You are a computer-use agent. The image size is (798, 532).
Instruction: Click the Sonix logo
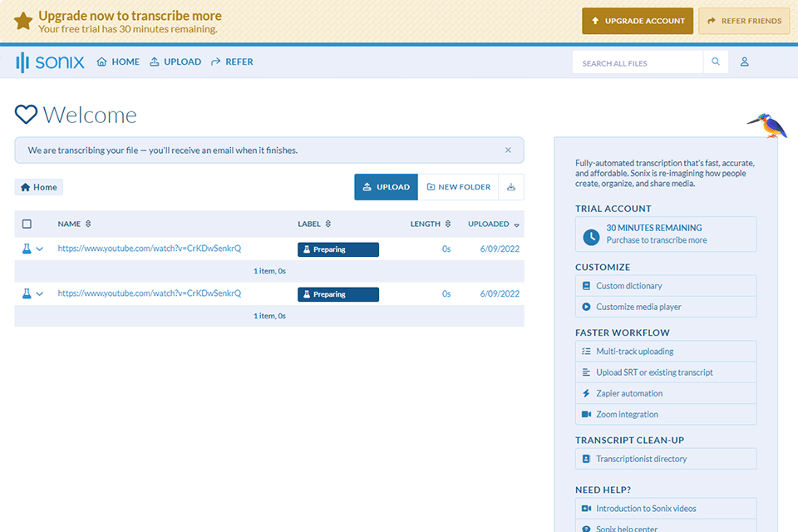pos(50,62)
